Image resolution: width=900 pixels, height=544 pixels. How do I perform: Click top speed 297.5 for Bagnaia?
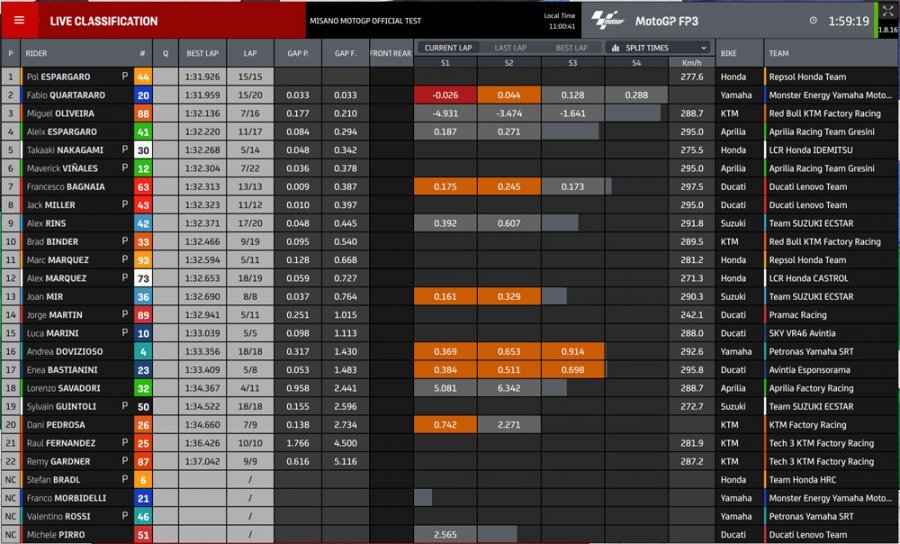click(x=692, y=187)
